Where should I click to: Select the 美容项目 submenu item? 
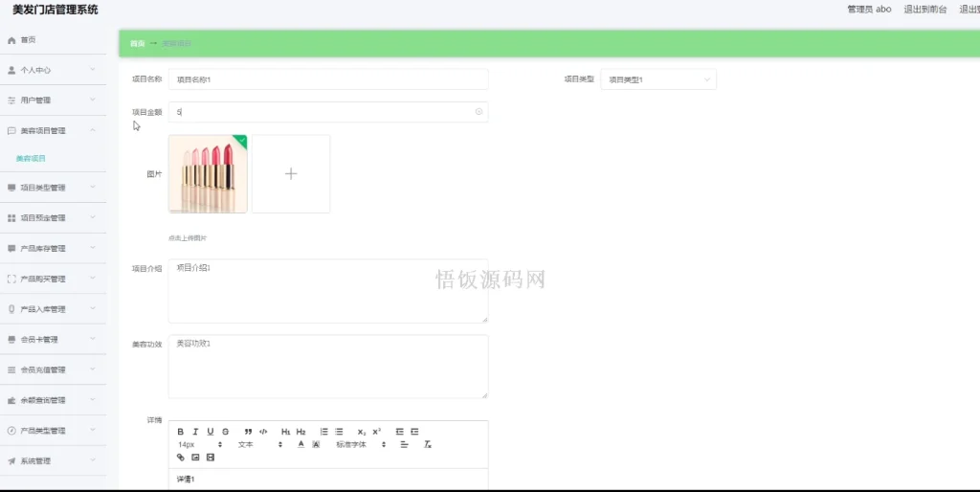click(31, 158)
